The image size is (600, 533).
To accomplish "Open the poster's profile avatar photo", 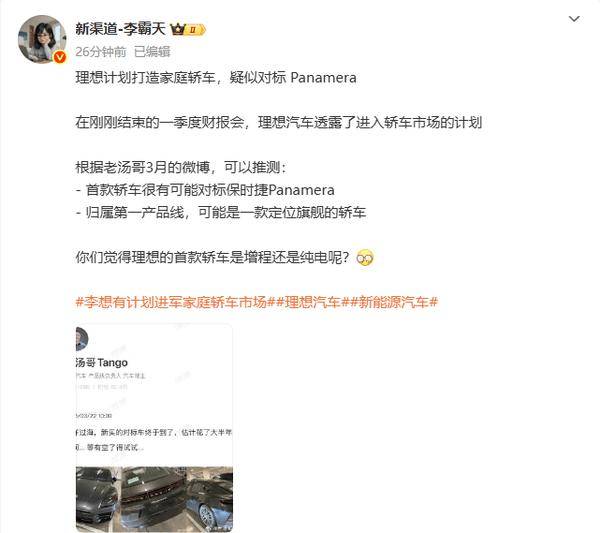I will [42, 39].
